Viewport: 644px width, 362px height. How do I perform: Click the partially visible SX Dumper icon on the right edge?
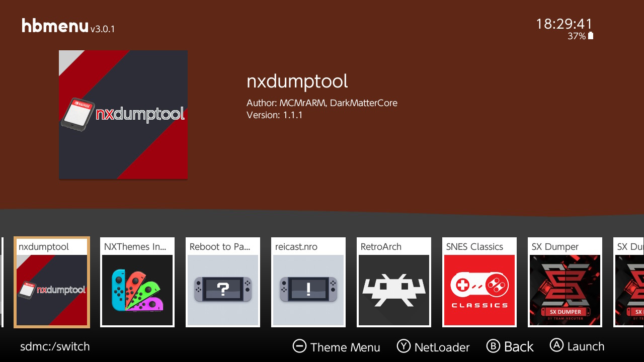click(634, 282)
